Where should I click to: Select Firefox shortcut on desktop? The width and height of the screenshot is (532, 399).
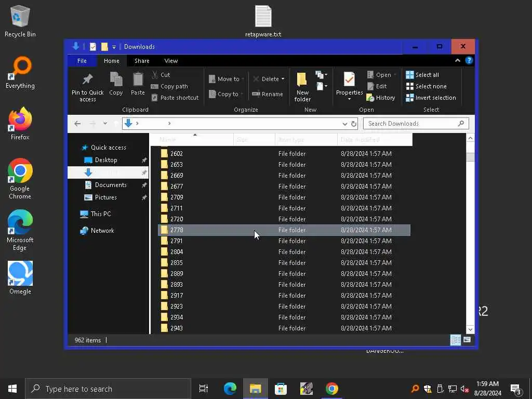click(20, 124)
